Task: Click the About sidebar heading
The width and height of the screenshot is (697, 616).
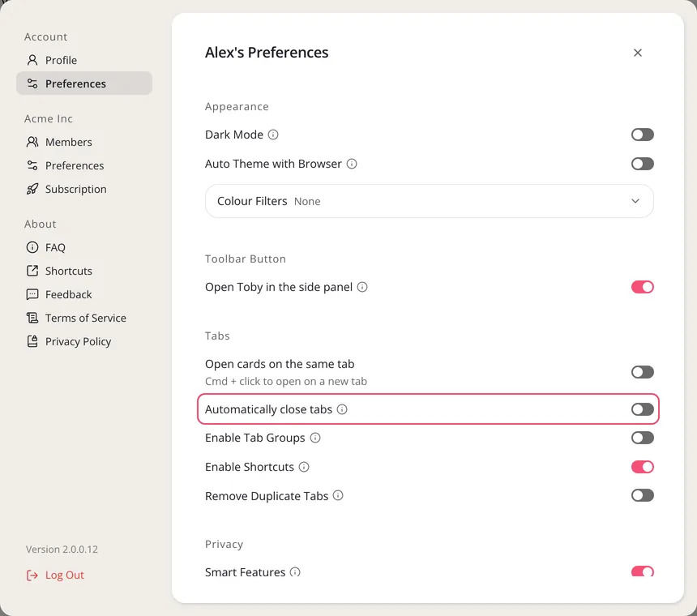Action: [41, 224]
